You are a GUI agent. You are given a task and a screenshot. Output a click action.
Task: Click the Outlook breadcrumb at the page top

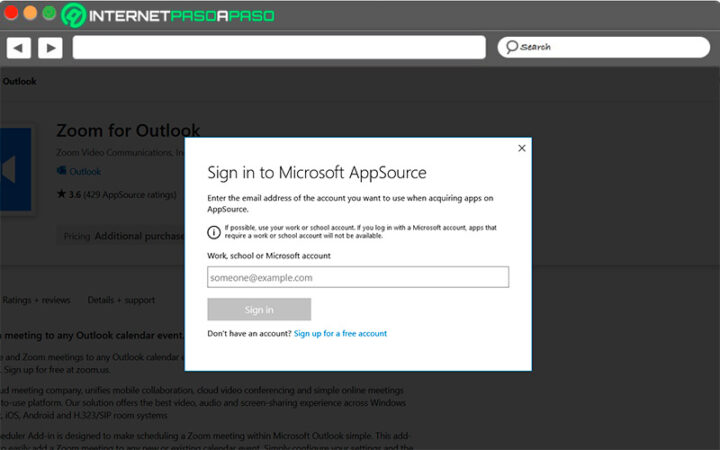pyautogui.click(x=18, y=82)
